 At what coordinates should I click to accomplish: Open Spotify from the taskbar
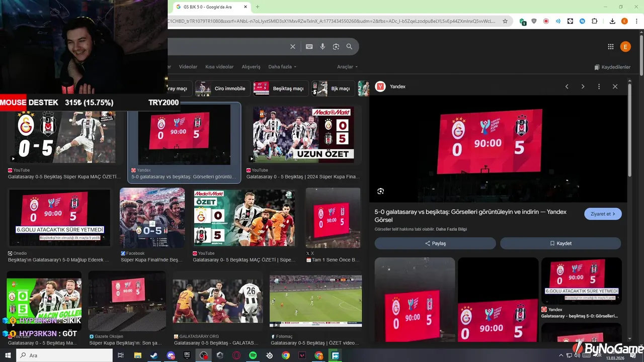[253, 355]
